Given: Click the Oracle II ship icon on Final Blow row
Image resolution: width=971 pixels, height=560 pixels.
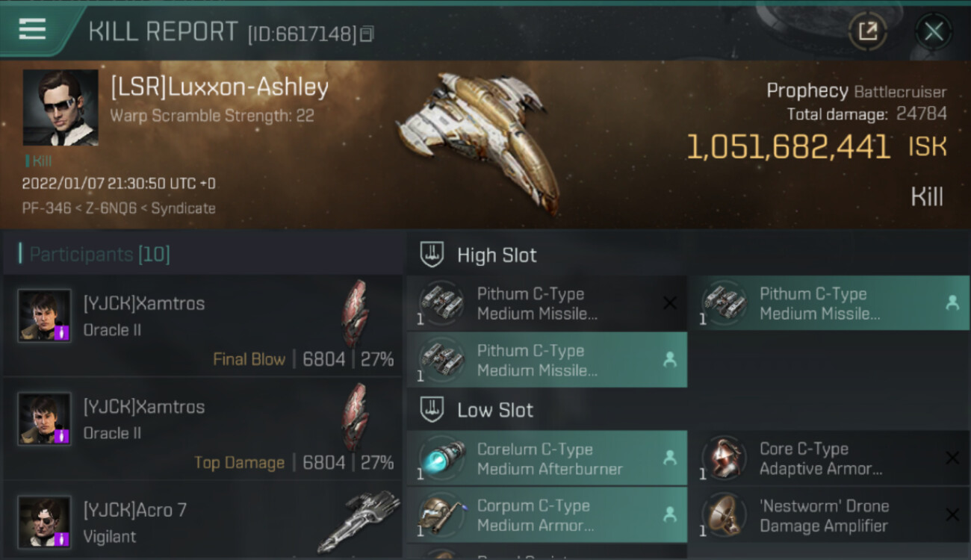Looking at the screenshot, I should coord(355,314).
